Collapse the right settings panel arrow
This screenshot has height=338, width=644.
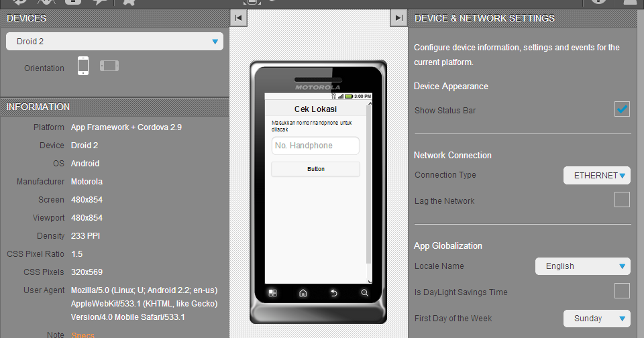398,18
